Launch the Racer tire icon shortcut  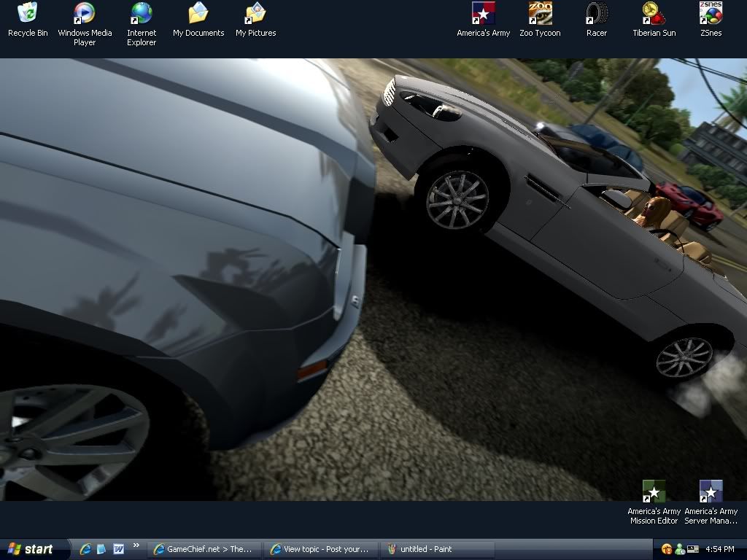597,20
